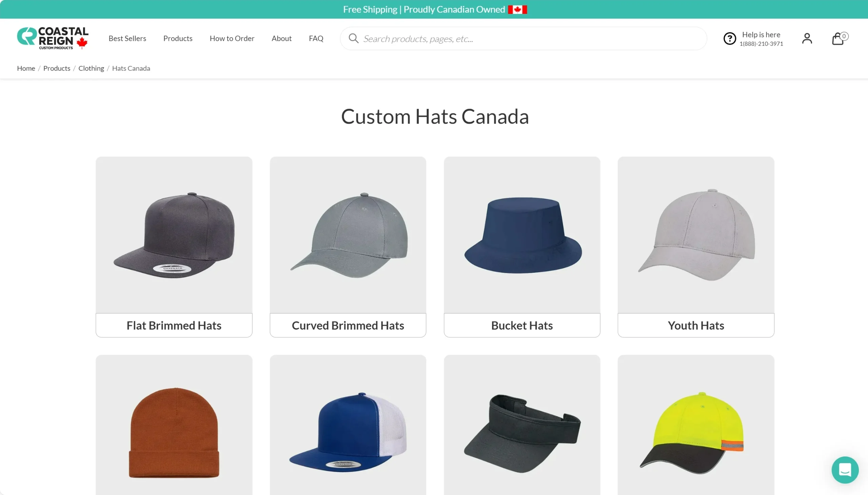Click the Coastal Reign logo
The height and width of the screenshot is (495, 868).
point(53,38)
